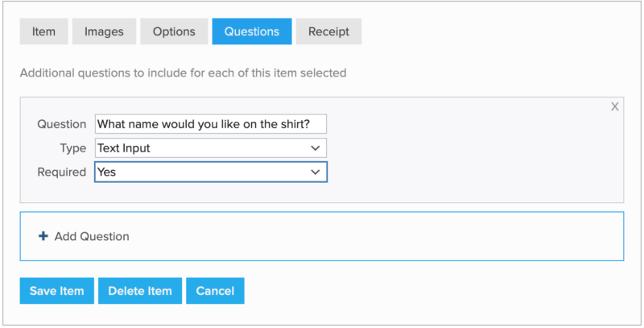Click the Add Question text link

pos(92,236)
